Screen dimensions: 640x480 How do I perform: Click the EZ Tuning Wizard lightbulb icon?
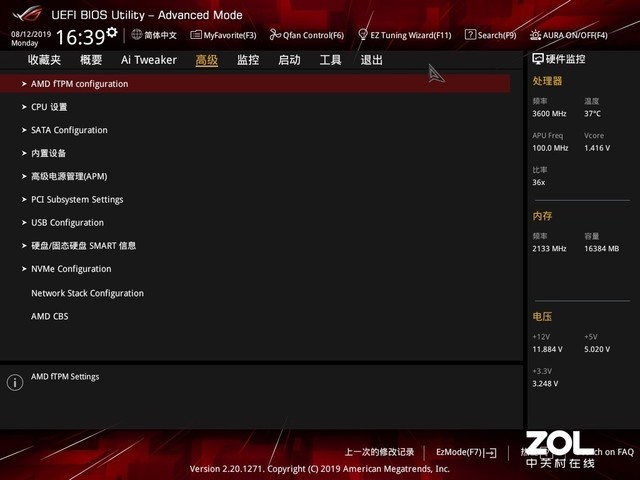click(x=362, y=35)
